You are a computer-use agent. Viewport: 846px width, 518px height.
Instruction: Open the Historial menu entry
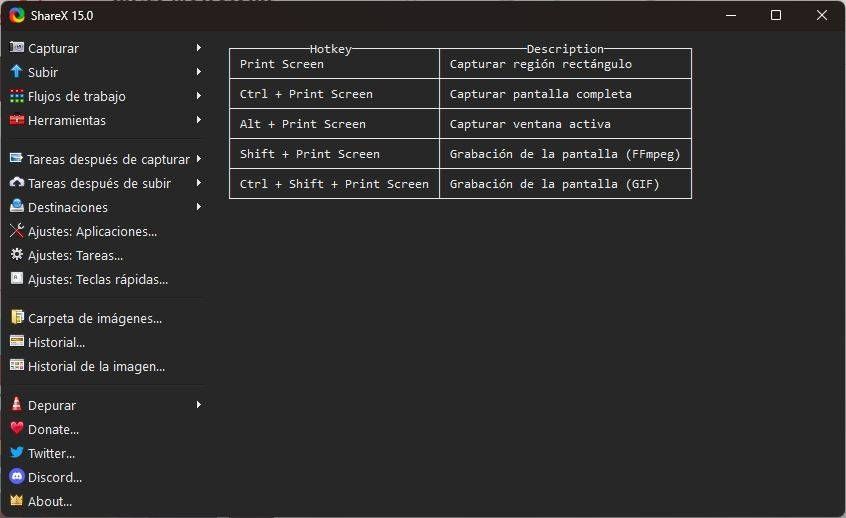pos(56,342)
